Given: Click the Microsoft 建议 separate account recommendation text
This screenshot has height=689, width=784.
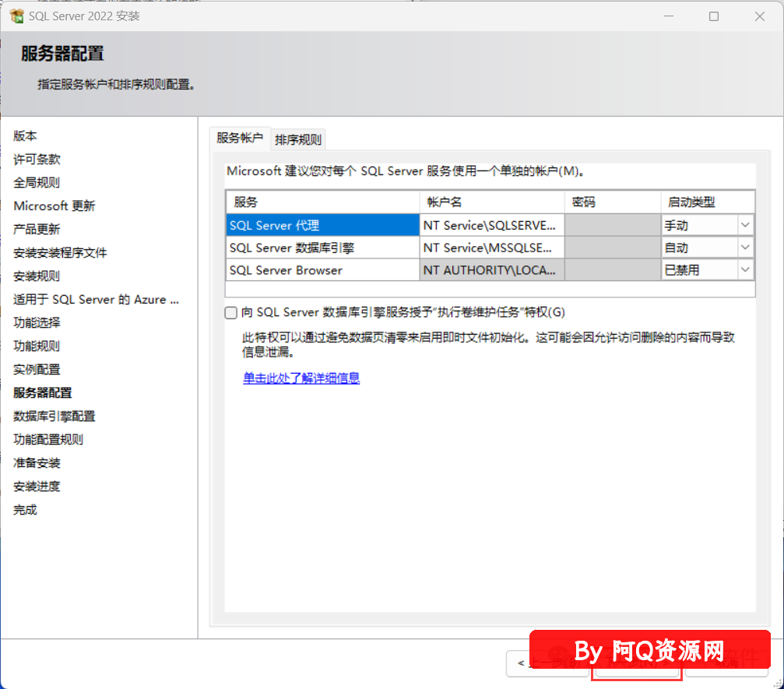Looking at the screenshot, I should pyautogui.click(x=406, y=171).
